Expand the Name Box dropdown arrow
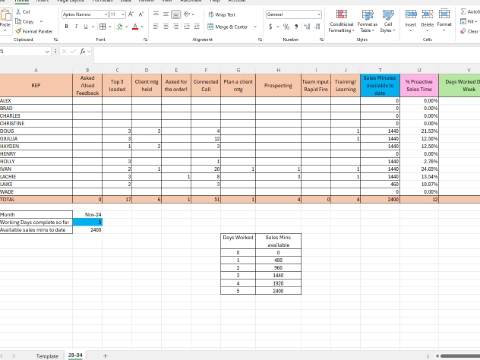Screen dimensions: 480x360 [x=47, y=51]
